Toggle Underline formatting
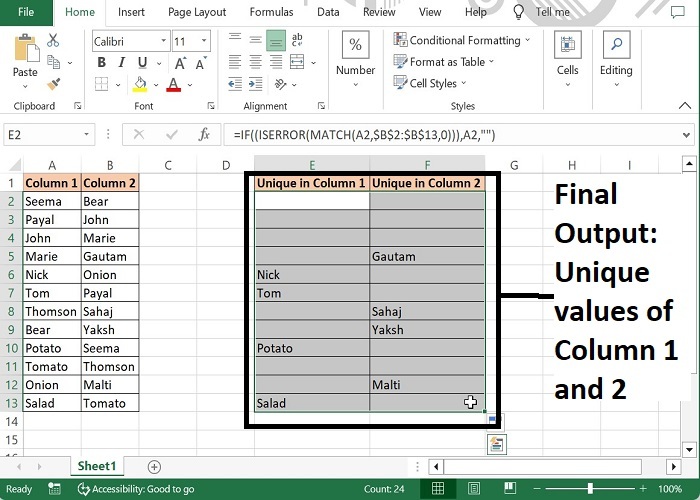Screen dimensions: 700x500 click(142, 62)
